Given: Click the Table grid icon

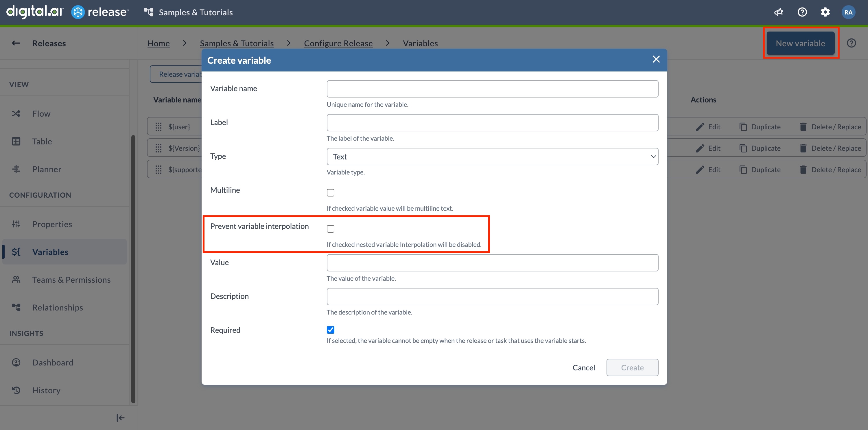Looking at the screenshot, I should [16, 141].
